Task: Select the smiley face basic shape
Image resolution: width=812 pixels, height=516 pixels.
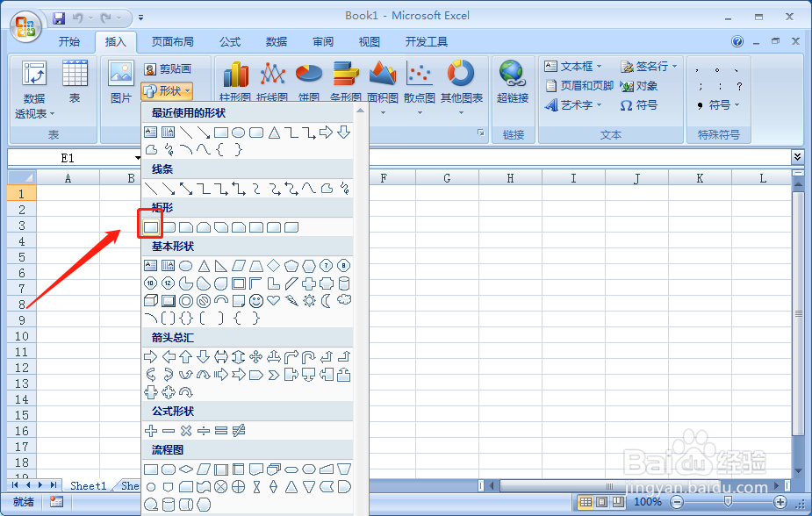Action: coord(255,300)
